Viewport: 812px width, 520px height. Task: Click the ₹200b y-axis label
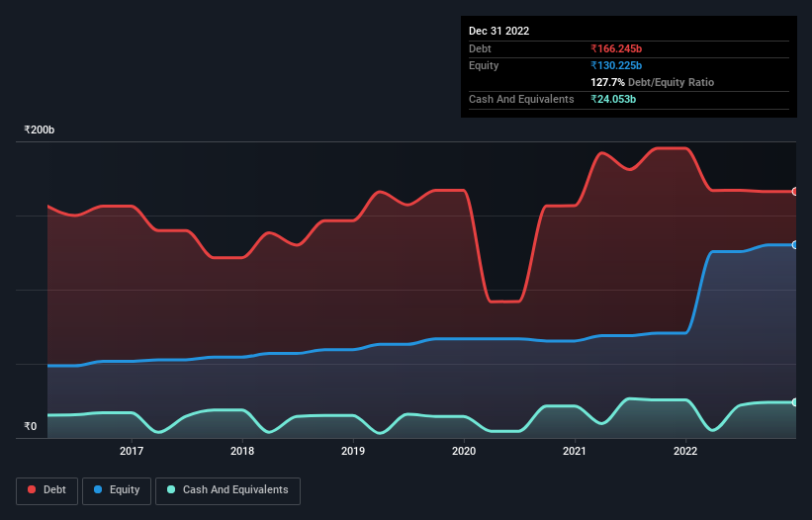39,130
